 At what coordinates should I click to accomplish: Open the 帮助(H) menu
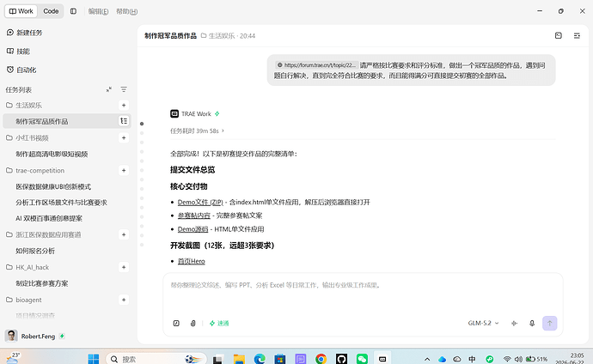[x=126, y=11]
